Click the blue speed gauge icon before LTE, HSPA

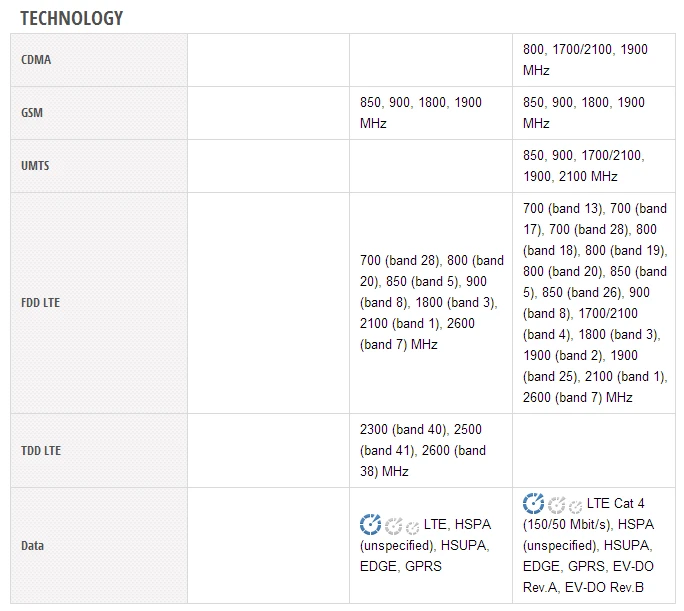(x=370, y=523)
